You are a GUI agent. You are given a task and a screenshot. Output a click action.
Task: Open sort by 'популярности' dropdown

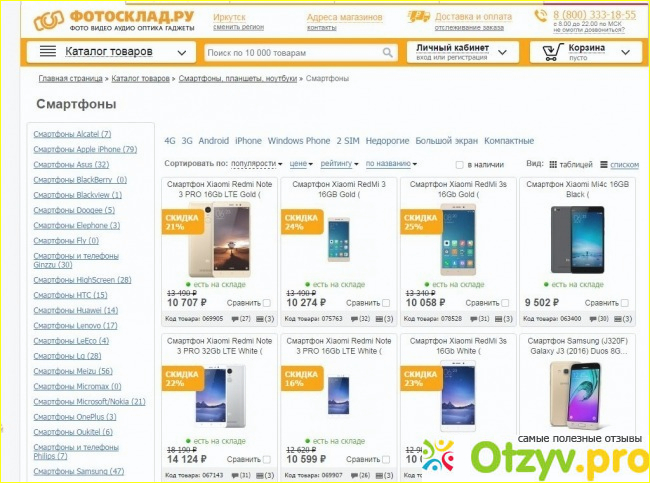[x=257, y=164]
